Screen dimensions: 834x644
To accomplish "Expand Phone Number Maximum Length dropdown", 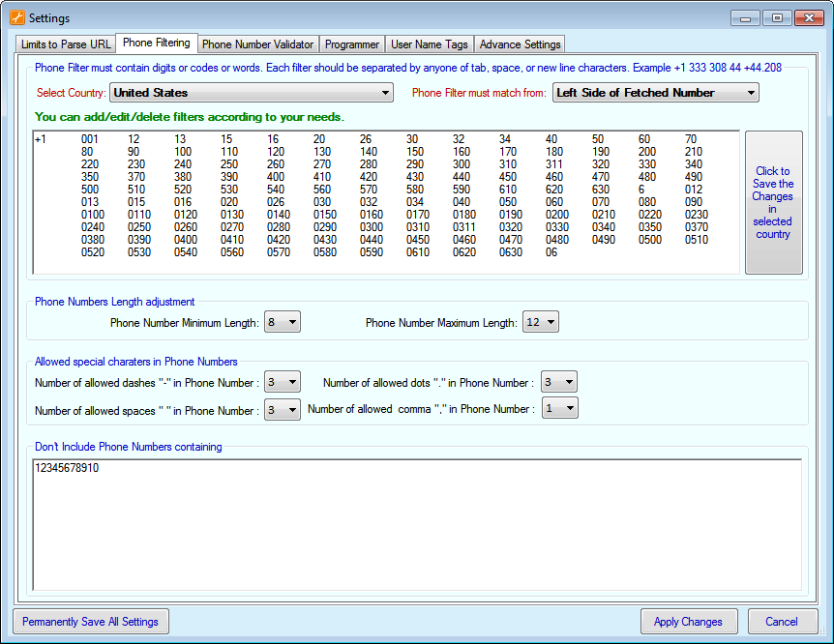I will 541,323.
